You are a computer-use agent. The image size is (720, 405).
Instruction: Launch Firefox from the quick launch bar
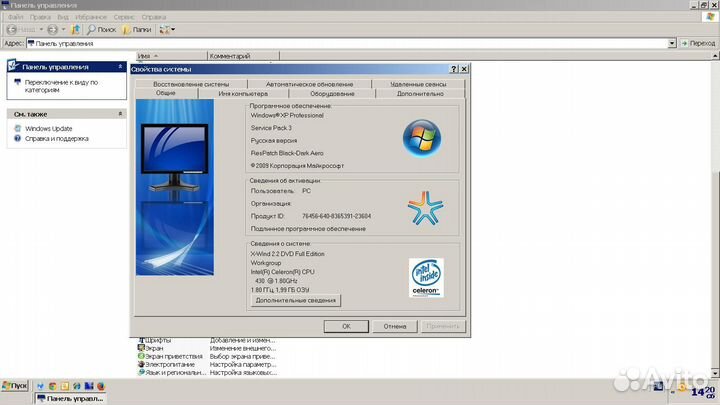pos(101,386)
